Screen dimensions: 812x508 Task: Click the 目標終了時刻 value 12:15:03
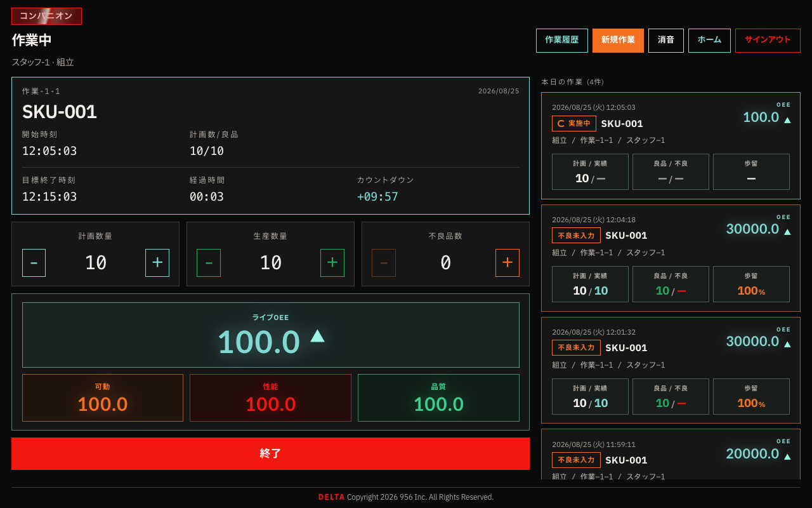(49, 197)
